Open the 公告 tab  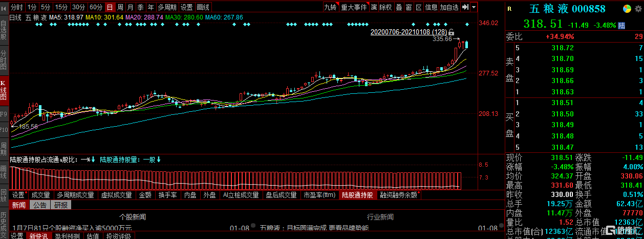(40, 205)
